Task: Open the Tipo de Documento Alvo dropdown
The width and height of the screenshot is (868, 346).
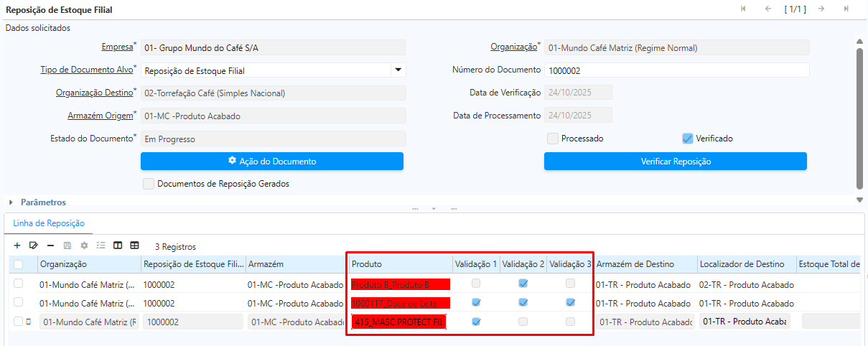Action: pos(398,70)
